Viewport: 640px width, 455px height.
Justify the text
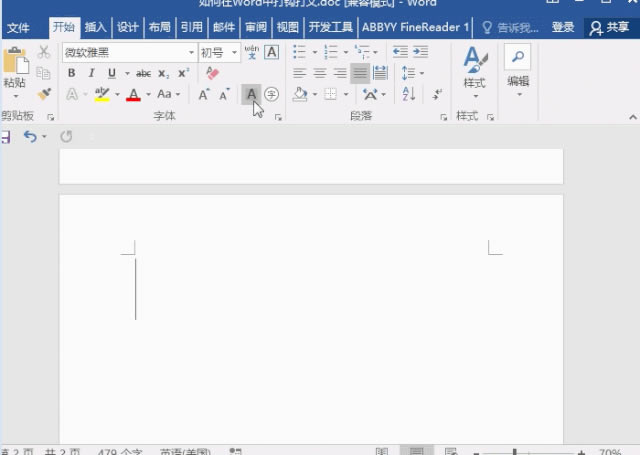click(360, 73)
